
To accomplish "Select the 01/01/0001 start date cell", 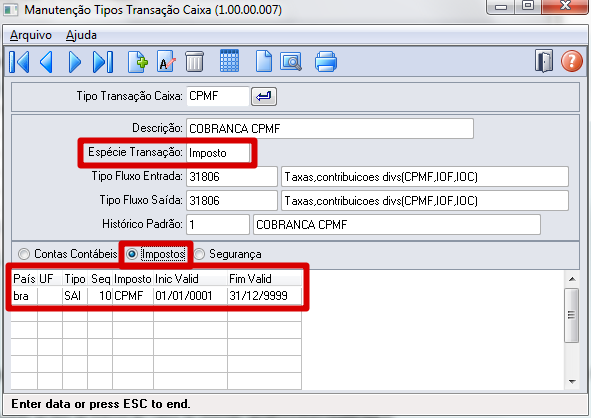I will 190,296.
